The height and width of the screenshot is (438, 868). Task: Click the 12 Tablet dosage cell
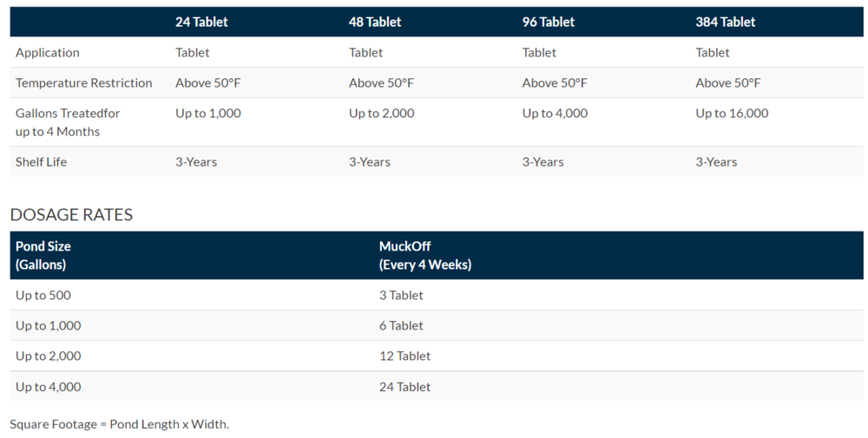pyautogui.click(x=404, y=356)
